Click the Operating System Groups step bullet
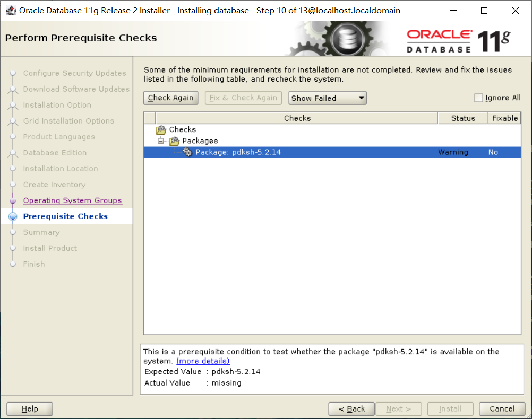The image size is (532, 419). (13, 200)
